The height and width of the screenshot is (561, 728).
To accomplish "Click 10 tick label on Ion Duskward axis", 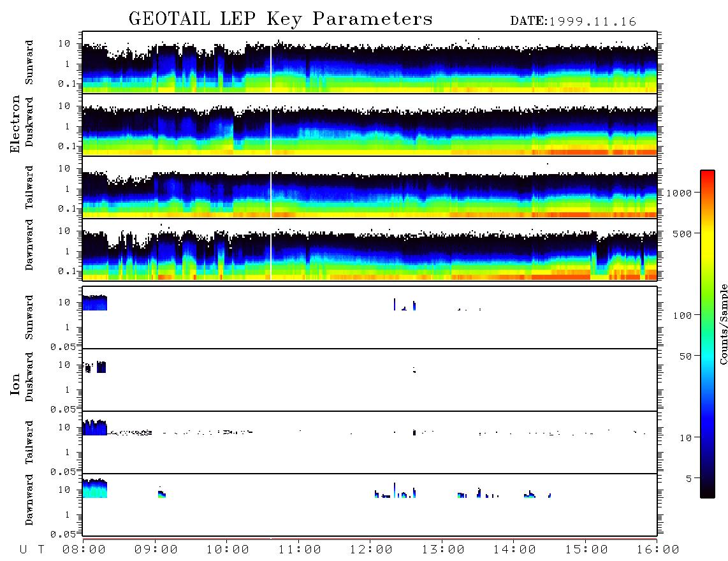I will (64, 365).
